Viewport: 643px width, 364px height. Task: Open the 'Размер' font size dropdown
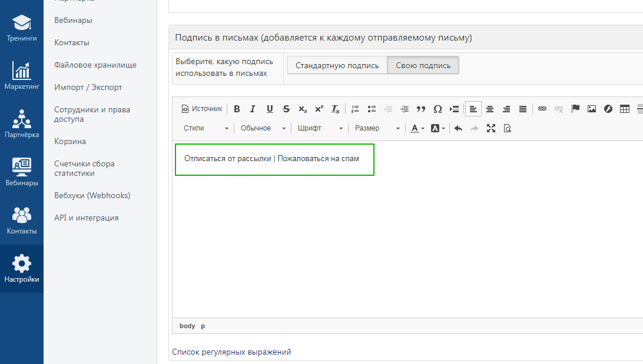coord(377,128)
